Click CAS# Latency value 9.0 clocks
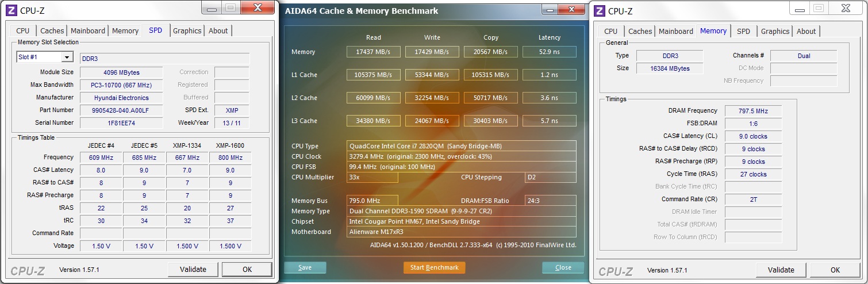This screenshot has height=284, width=868. tap(754, 136)
